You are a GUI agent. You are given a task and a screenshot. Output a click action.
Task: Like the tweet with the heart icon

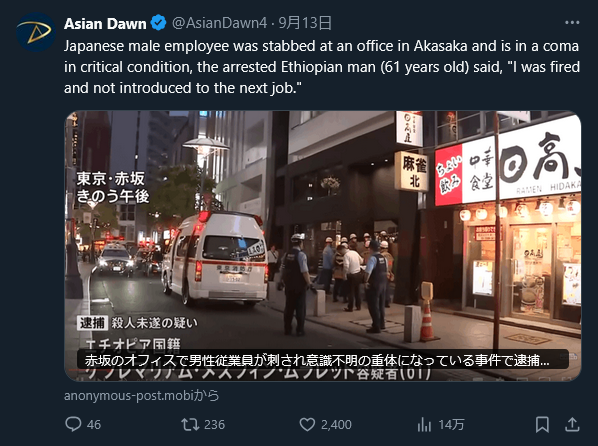(307, 425)
